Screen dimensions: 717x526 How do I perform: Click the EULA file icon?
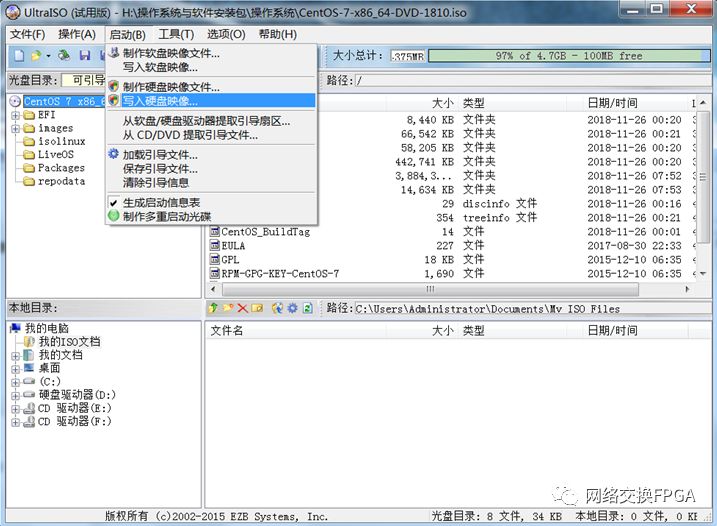click(214, 246)
